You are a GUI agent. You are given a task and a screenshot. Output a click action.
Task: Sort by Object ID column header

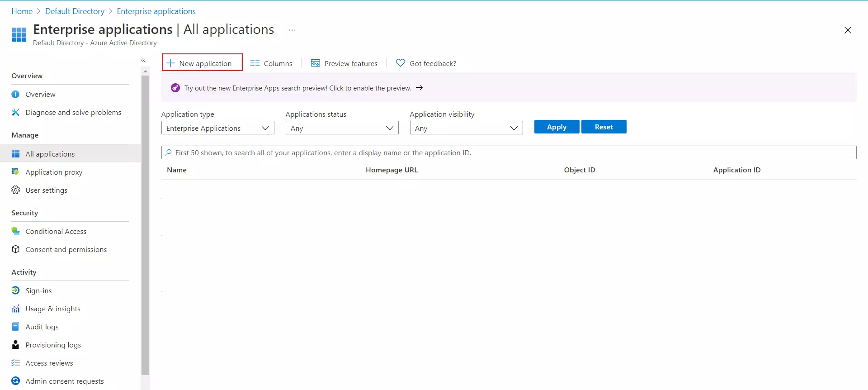tap(580, 170)
